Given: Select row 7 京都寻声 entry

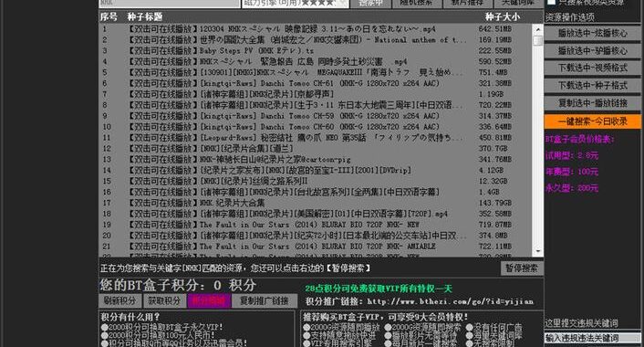Looking at the screenshot, I should click(316, 94).
